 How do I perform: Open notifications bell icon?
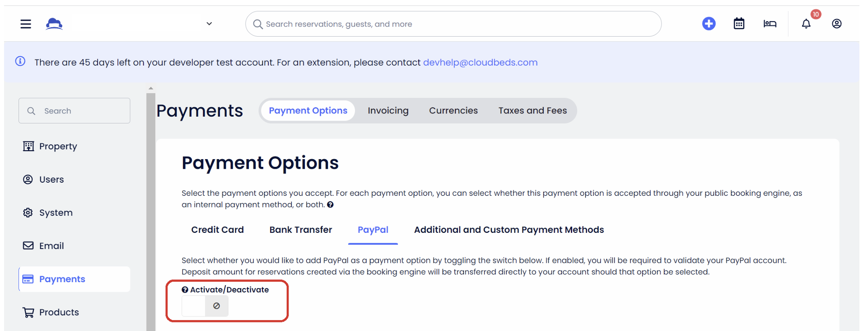click(806, 24)
